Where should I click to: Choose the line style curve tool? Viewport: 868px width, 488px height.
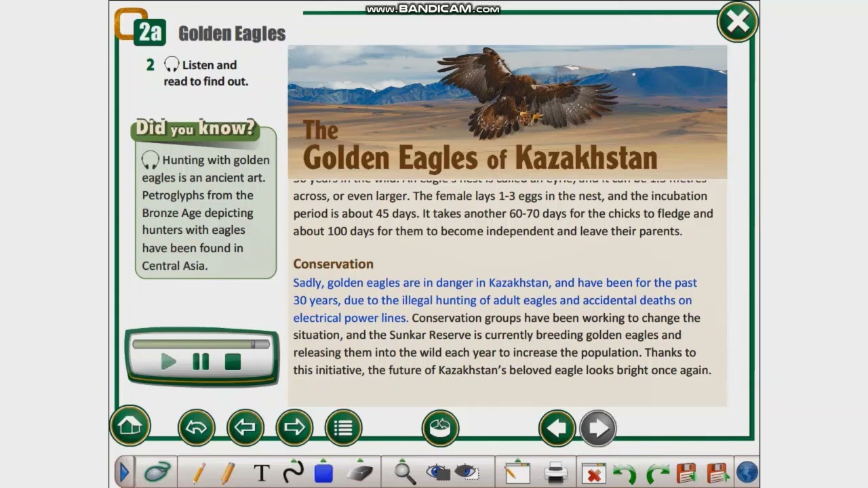(293, 471)
